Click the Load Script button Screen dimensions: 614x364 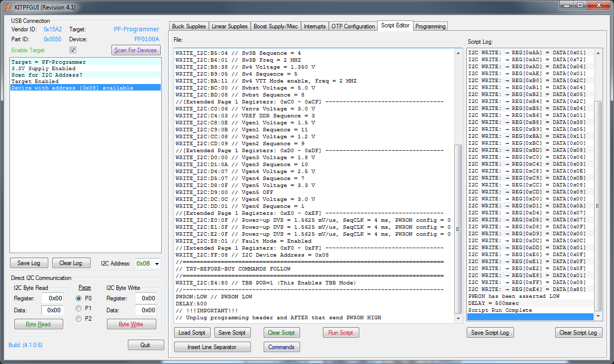click(192, 333)
